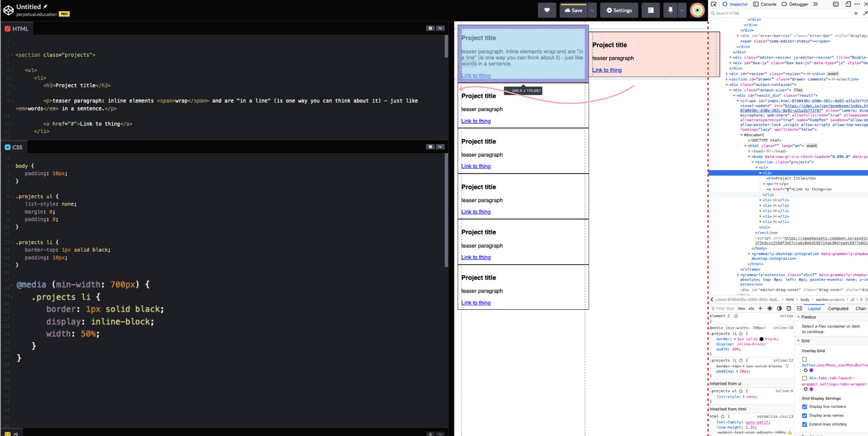Switch to the Inspector tab in DevTools
This screenshot has height=436, width=868.
(735, 4)
